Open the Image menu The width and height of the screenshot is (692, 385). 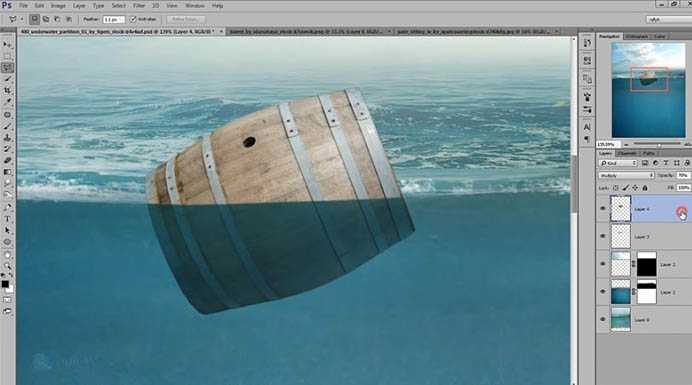click(x=58, y=6)
